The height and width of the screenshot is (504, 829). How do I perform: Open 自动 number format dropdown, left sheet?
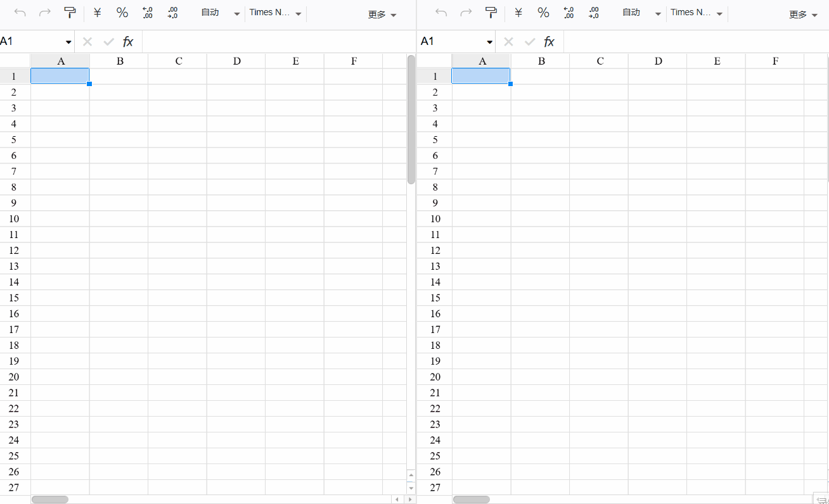[220, 13]
